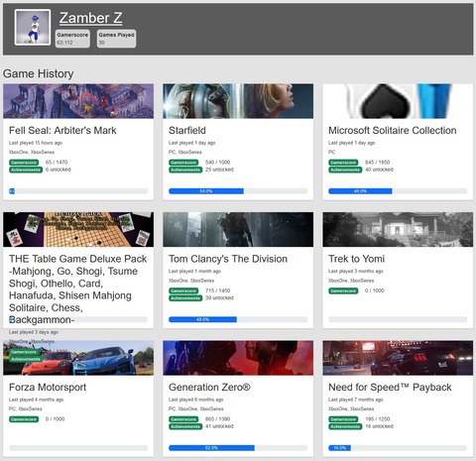Select the Games Played badge in header

(116, 39)
